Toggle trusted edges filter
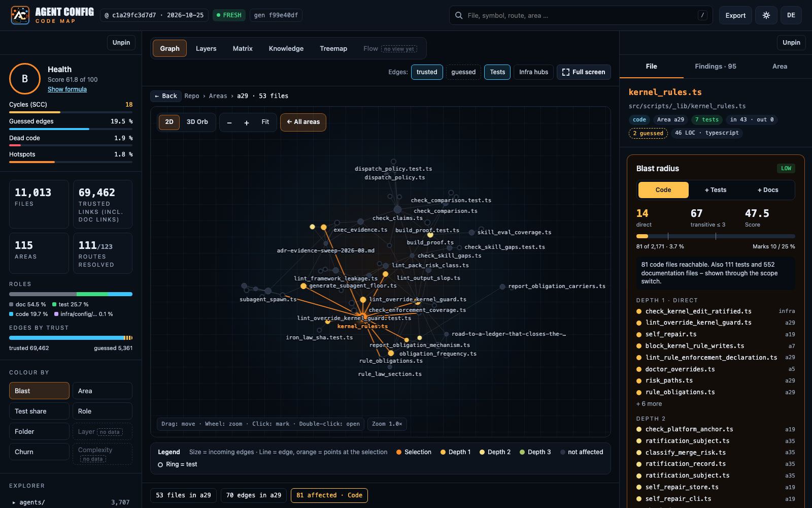Screen dimensions: 812x508 point(427,72)
